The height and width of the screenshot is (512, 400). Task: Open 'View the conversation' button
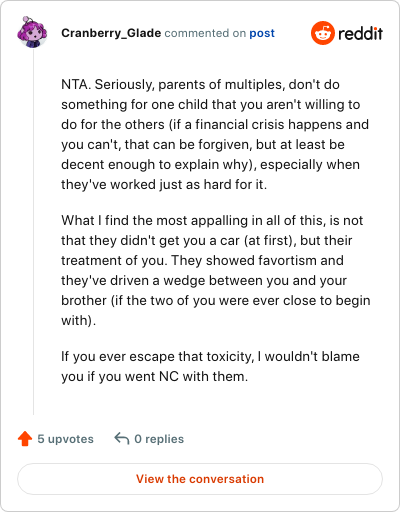pos(200,479)
